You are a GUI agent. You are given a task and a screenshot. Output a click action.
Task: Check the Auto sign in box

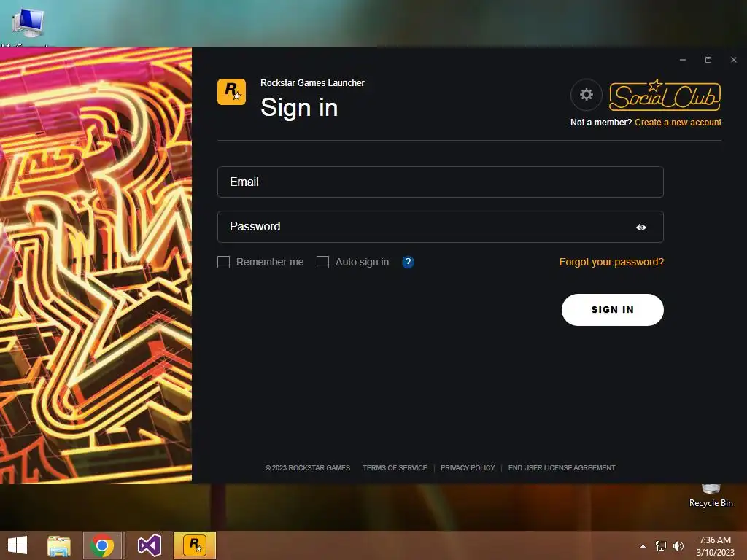click(x=322, y=262)
